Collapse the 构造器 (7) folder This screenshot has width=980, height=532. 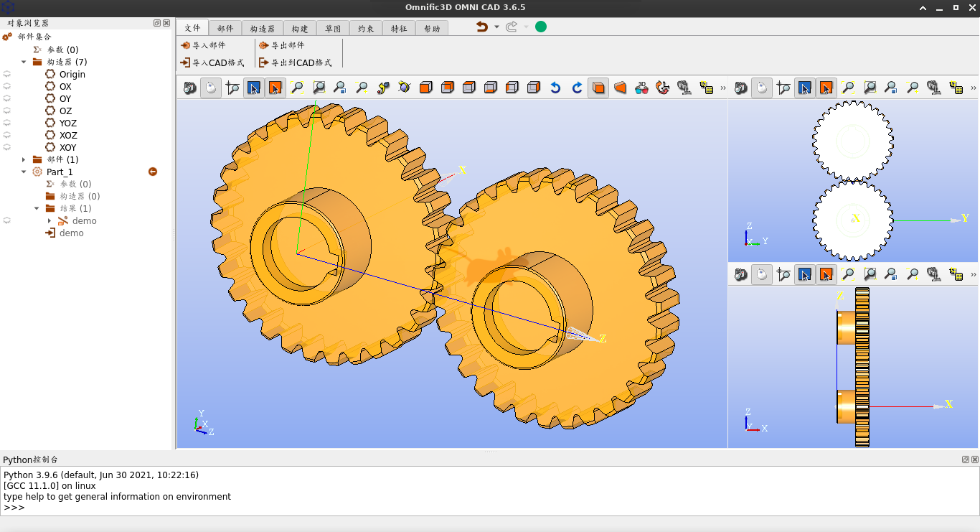(x=23, y=62)
